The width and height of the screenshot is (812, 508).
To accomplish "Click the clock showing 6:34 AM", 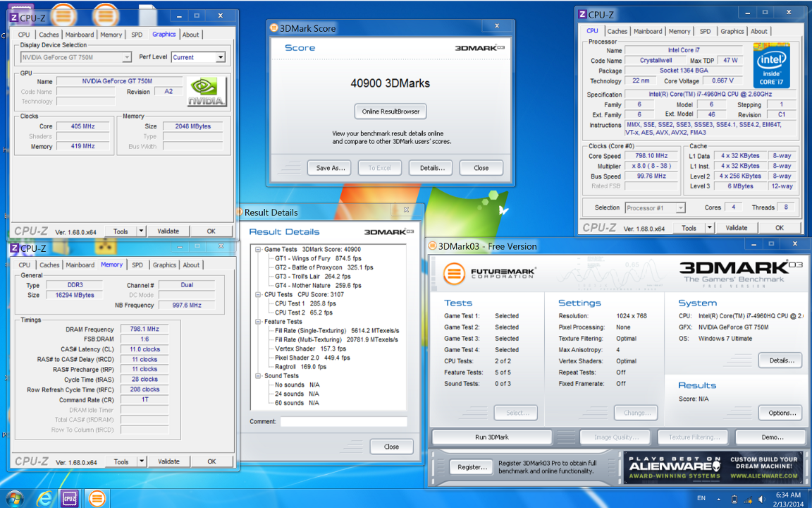I will [x=787, y=495].
